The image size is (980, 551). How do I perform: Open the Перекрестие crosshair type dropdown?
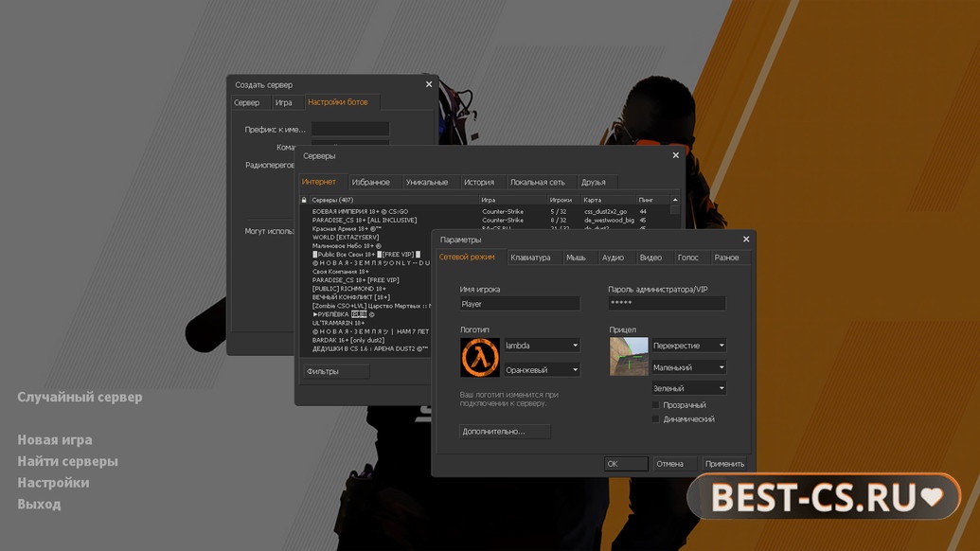coord(688,346)
